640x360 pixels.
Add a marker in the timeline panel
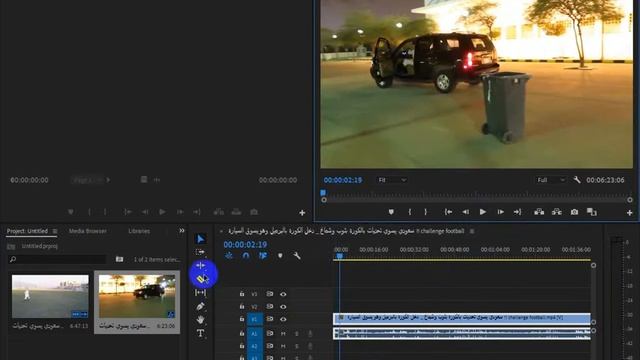click(280, 256)
